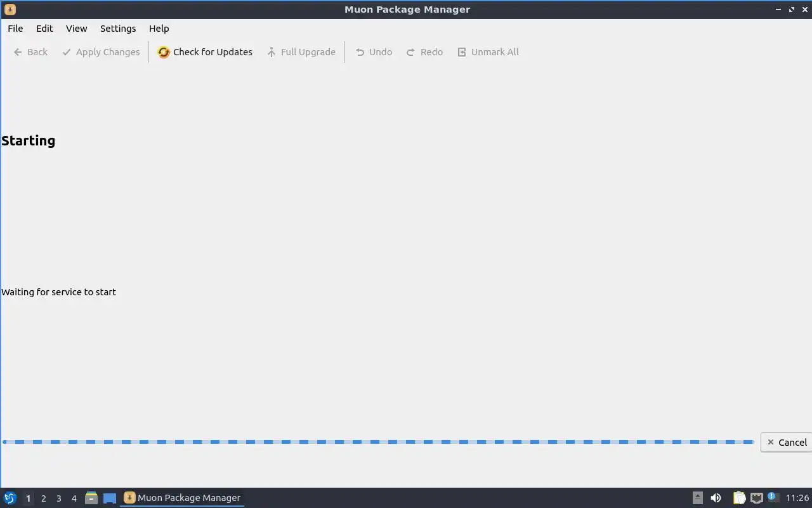Open the View menu

pyautogui.click(x=76, y=29)
